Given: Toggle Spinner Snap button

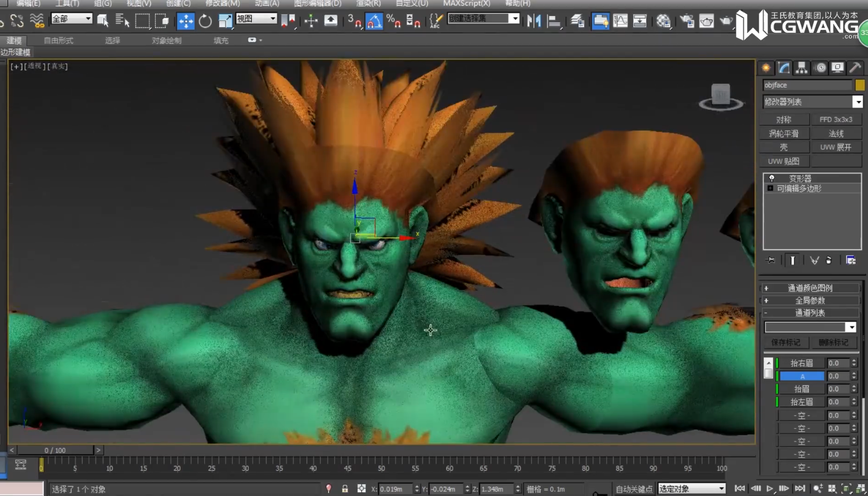Looking at the screenshot, I should pos(413,21).
